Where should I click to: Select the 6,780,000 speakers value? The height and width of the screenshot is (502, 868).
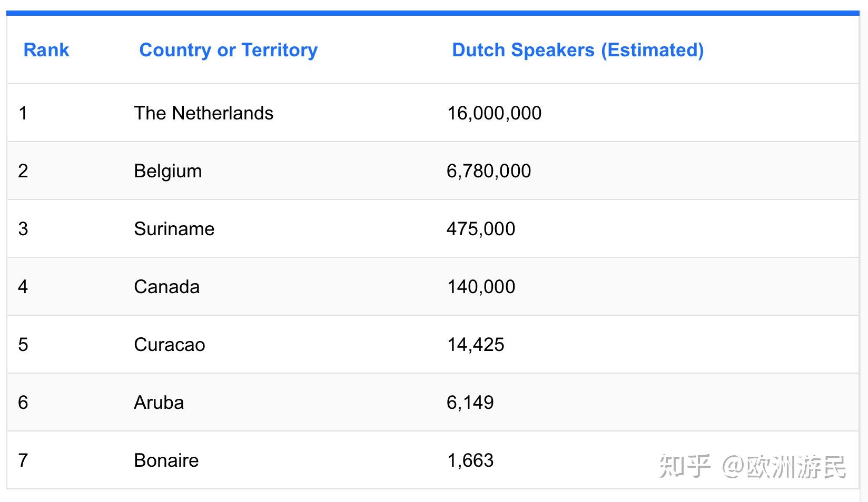tap(489, 171)
